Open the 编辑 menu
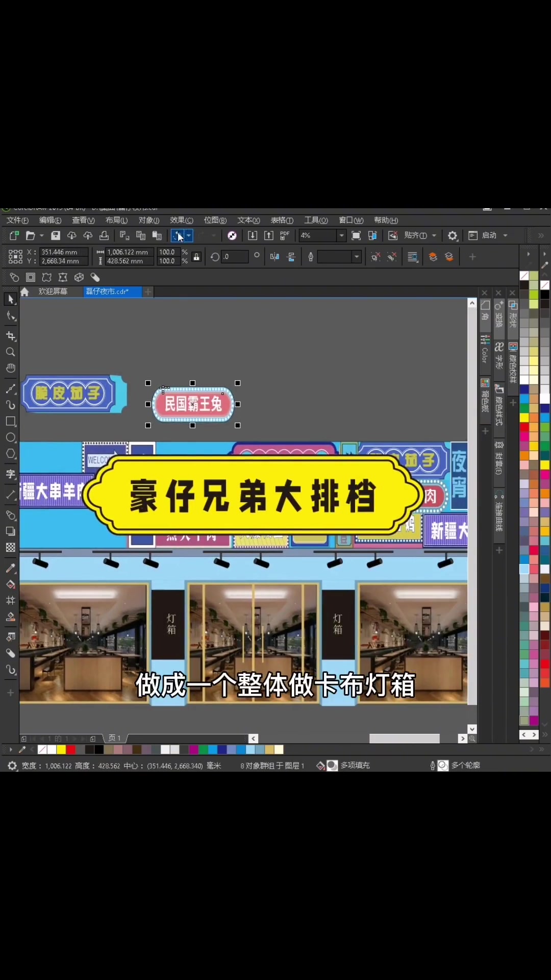The height and width of the screenshot is (980, 551). [50, 220]
